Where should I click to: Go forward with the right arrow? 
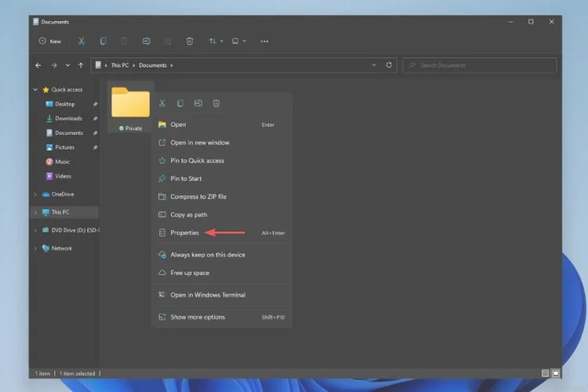[54, 65]
